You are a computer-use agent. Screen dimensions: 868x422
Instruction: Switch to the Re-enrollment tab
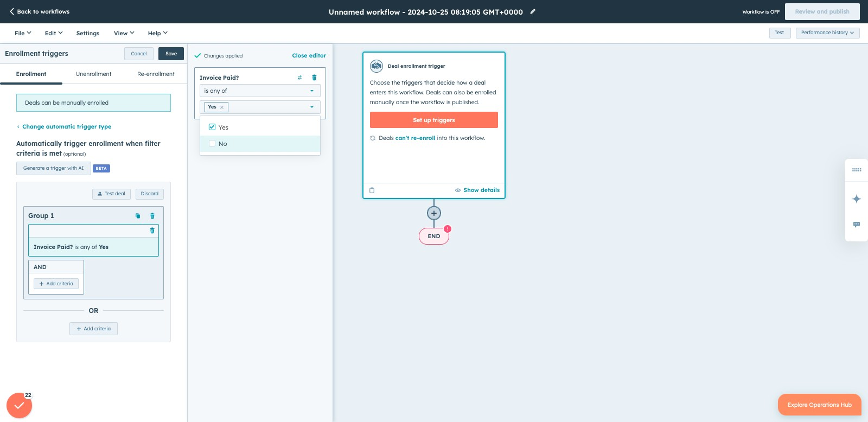(156, 74)
